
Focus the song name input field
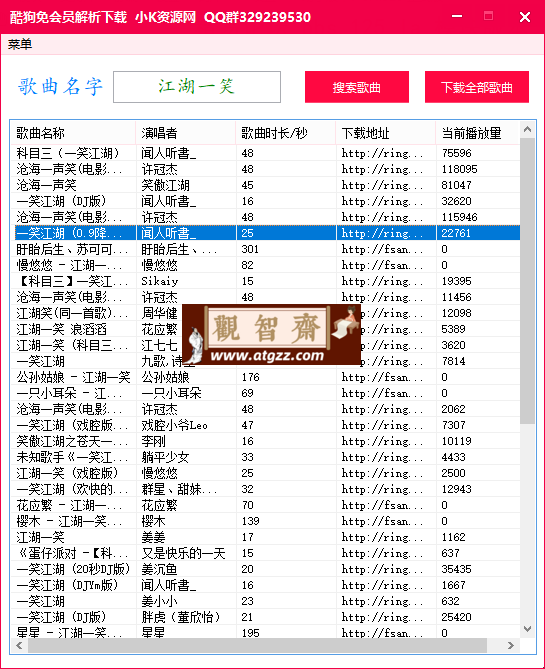197,87
